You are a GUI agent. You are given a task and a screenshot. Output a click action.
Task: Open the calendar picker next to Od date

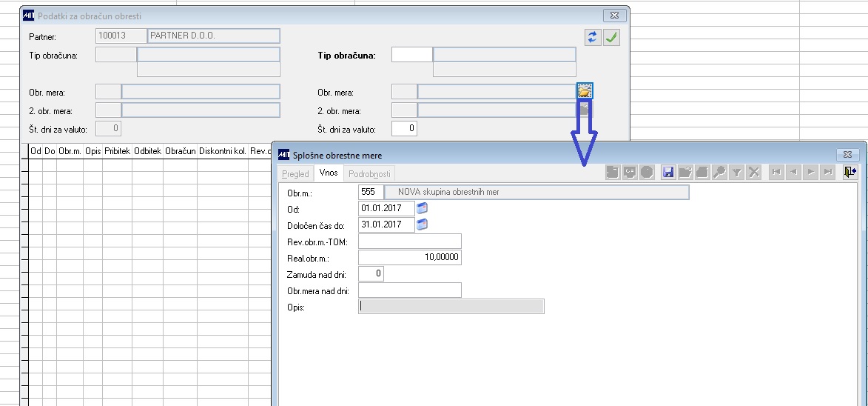click(x=423, y=208)
